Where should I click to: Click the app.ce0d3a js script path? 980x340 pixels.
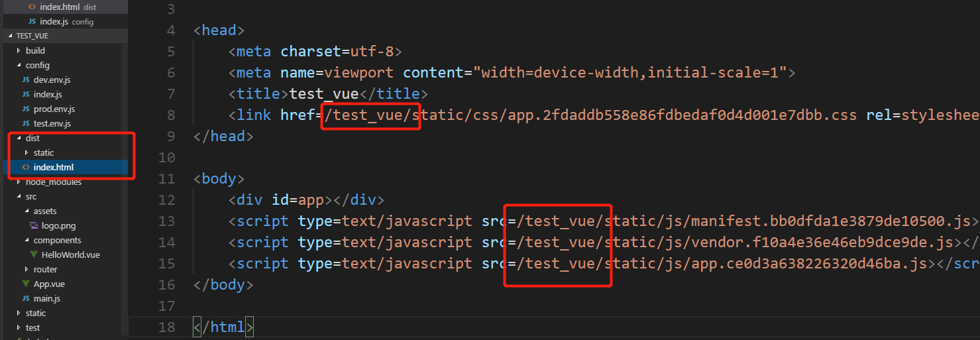(x=722, y=263)
